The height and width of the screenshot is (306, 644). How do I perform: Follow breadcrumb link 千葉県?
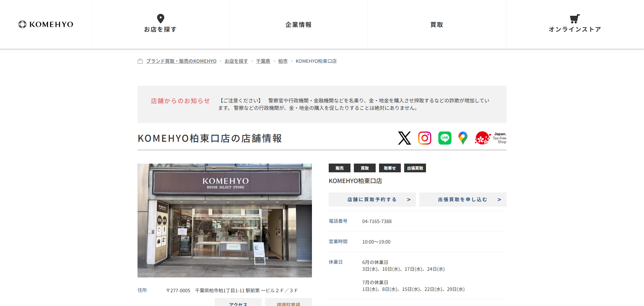pyautogui.click(x=263, y=61)
